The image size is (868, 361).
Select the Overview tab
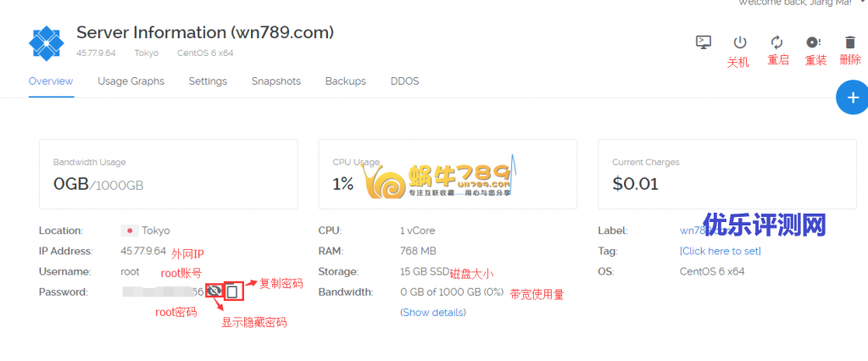pos(51,81)
